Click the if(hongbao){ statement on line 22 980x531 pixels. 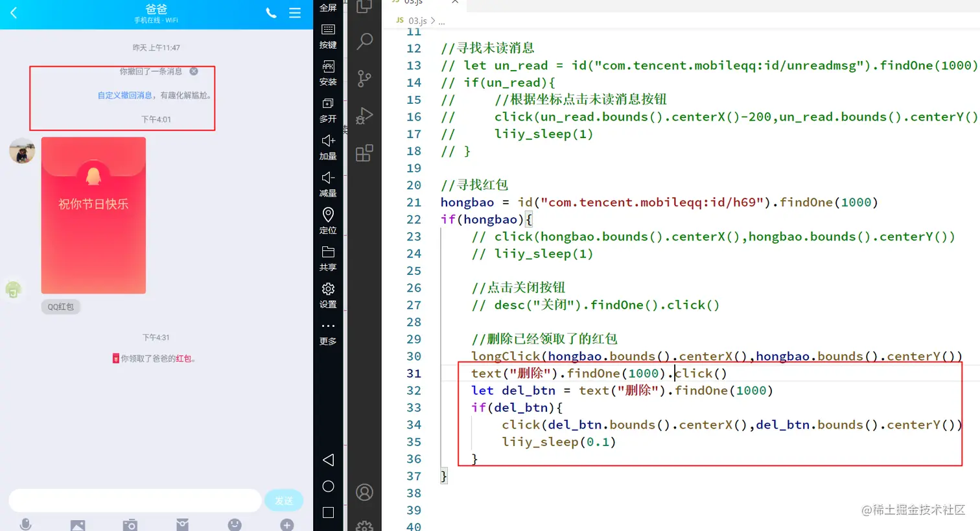point(487,219)
